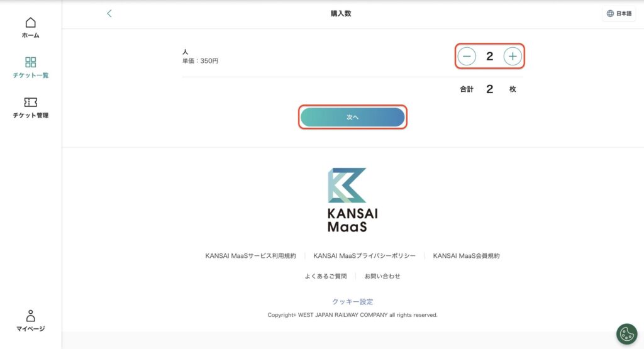Screen dimensions: 644x349
Task: Open the チケット管理 ticket icon
Action: (x=30, y=102)
